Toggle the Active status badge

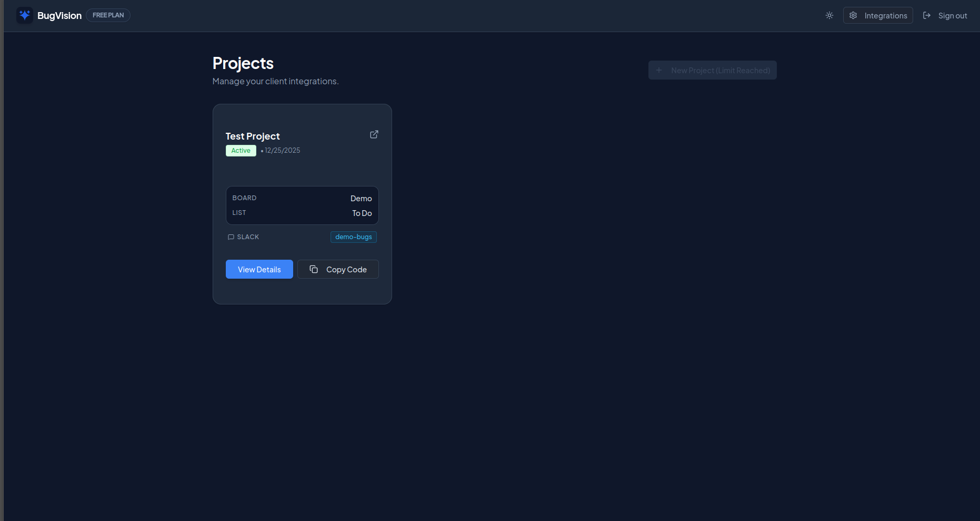241,150
